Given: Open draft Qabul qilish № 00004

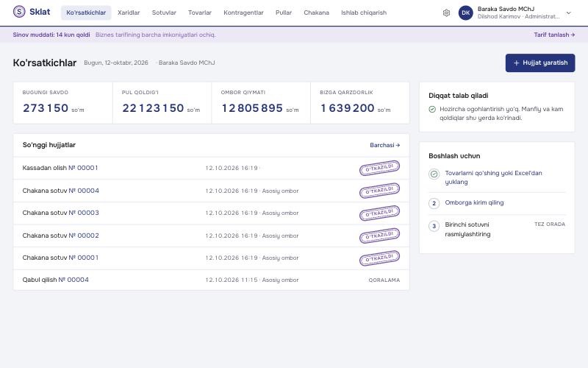Looking at the screenshot, I should (x=211, y=280).
